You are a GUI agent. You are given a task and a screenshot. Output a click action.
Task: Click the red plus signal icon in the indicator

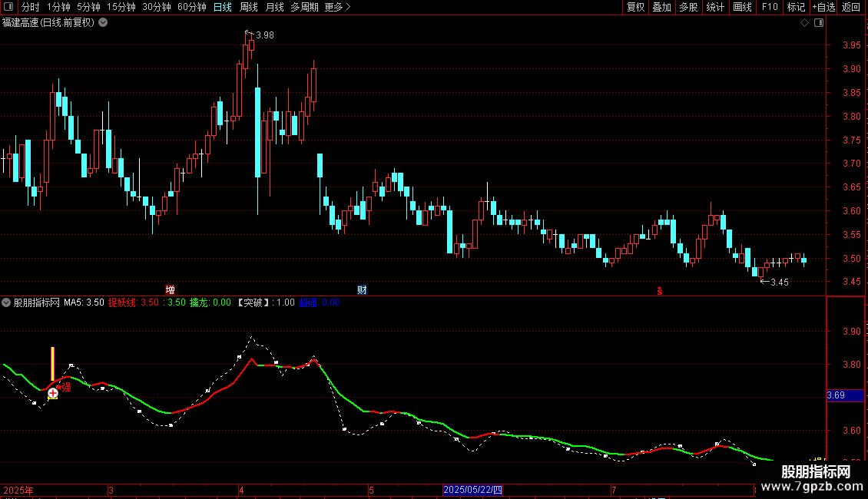pos(52,393)
